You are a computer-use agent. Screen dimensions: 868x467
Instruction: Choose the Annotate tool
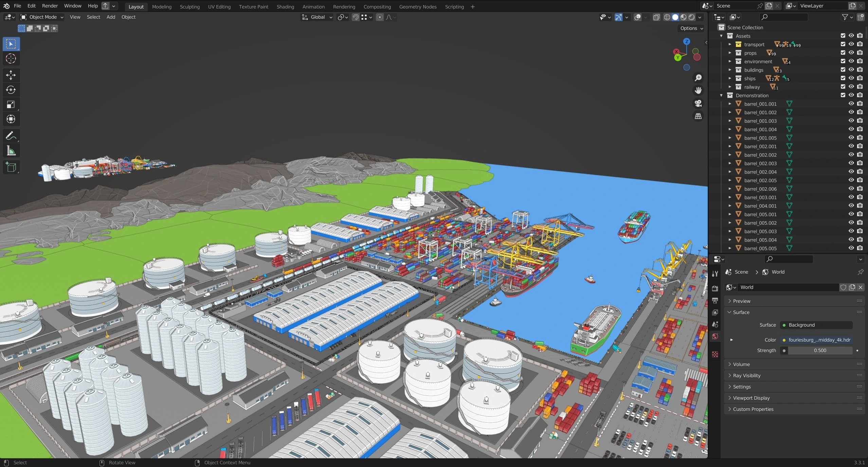(11, 136)
